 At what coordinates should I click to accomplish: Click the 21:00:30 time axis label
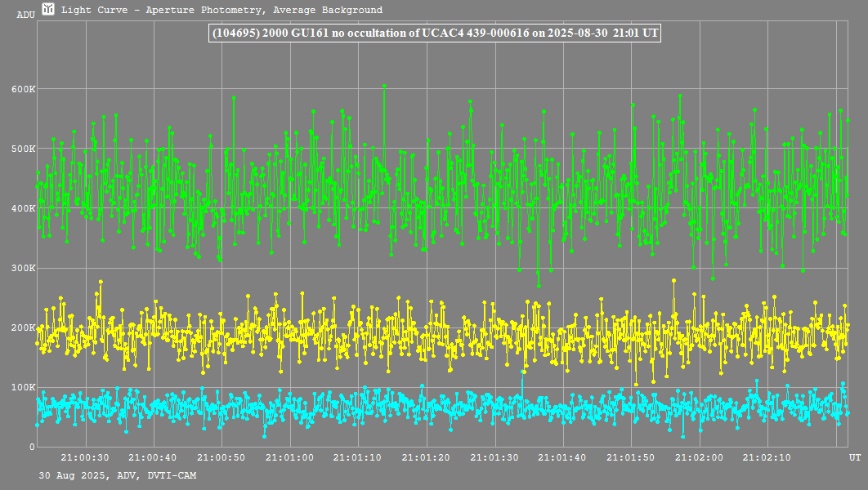pyautogui.click(x=86, y=457)
